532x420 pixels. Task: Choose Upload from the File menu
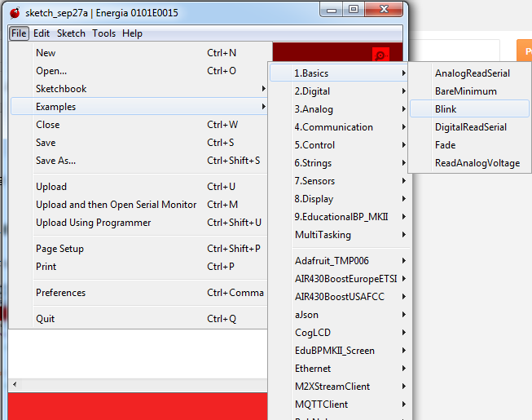tap(139, 187)
